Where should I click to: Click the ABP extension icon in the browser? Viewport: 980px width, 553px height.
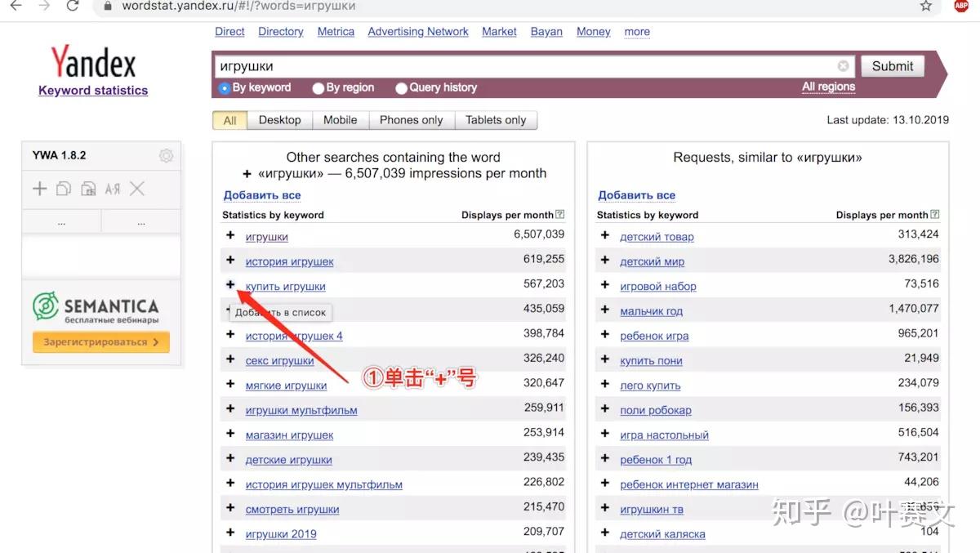click(961, 6)
